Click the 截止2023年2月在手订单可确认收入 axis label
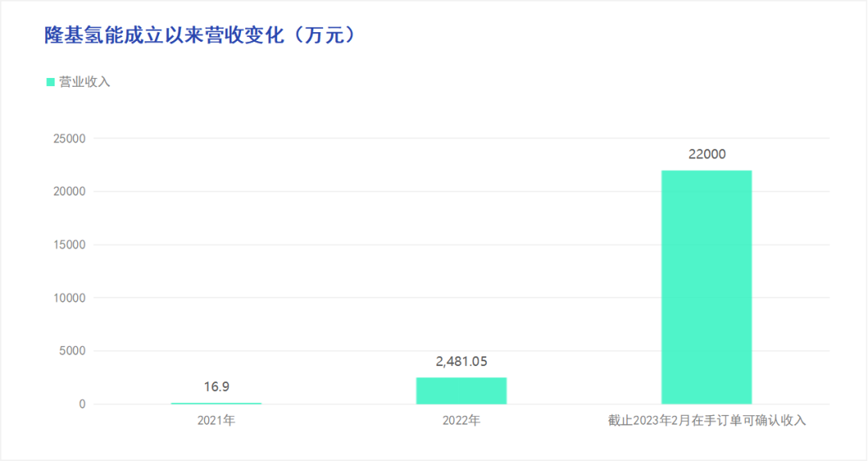The image size is (868, 461). point(706,420)
